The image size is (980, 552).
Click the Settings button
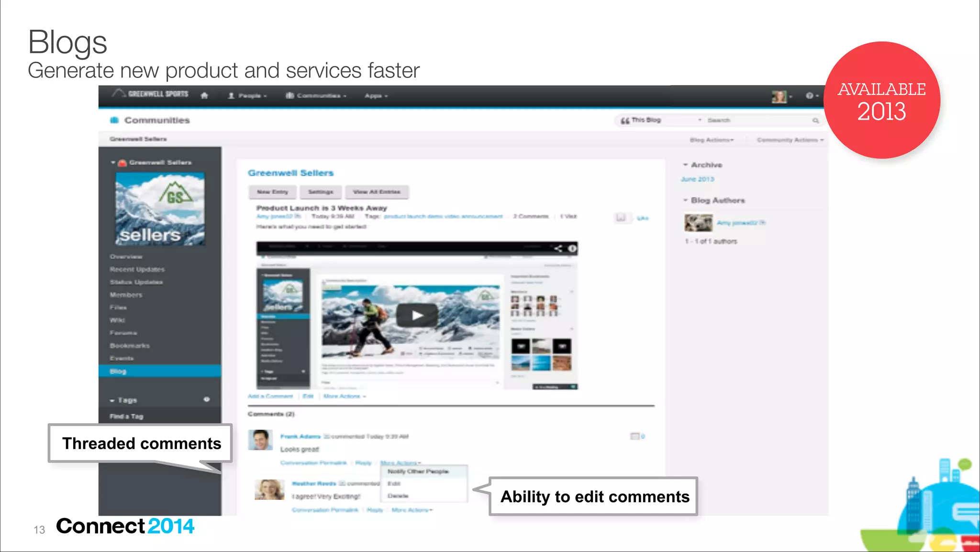(x=321, y=192)
